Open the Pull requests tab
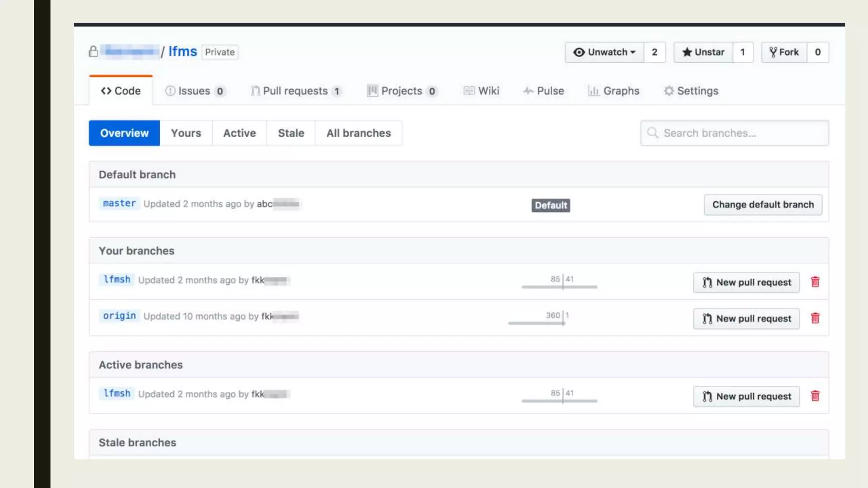868x488 pixels. point(295,91)
